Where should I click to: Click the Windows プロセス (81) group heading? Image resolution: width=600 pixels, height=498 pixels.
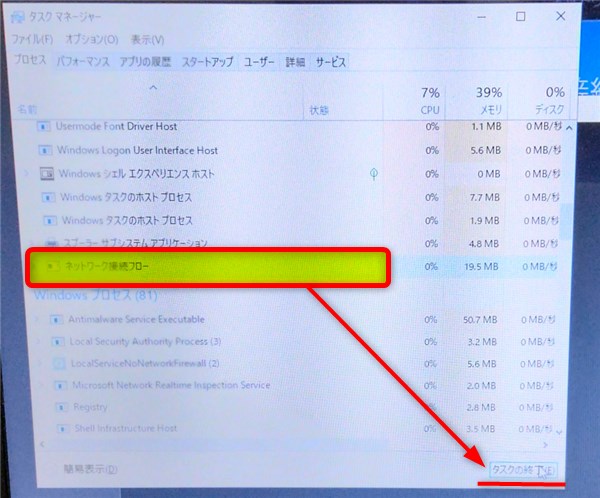pyautogui.click(x=96, y=295)
